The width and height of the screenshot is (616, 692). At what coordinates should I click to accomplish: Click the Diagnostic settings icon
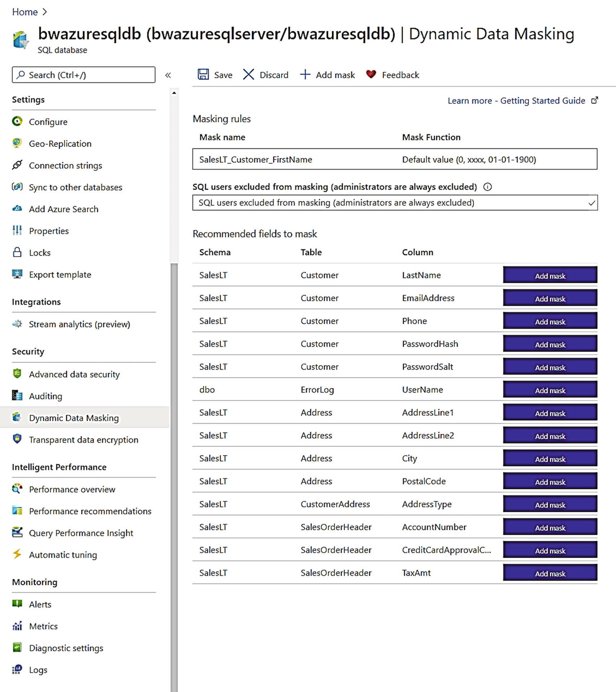coord(17,647)
